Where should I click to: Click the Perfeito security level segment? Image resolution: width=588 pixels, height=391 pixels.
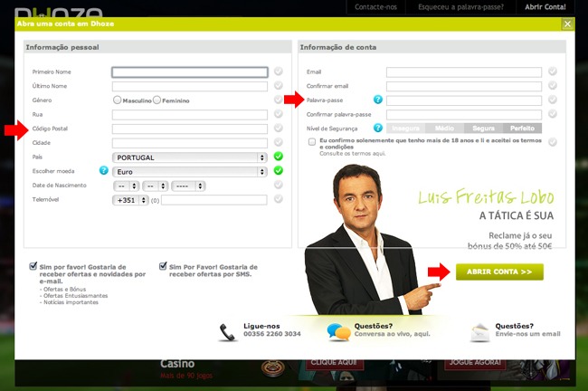[522, 129]
